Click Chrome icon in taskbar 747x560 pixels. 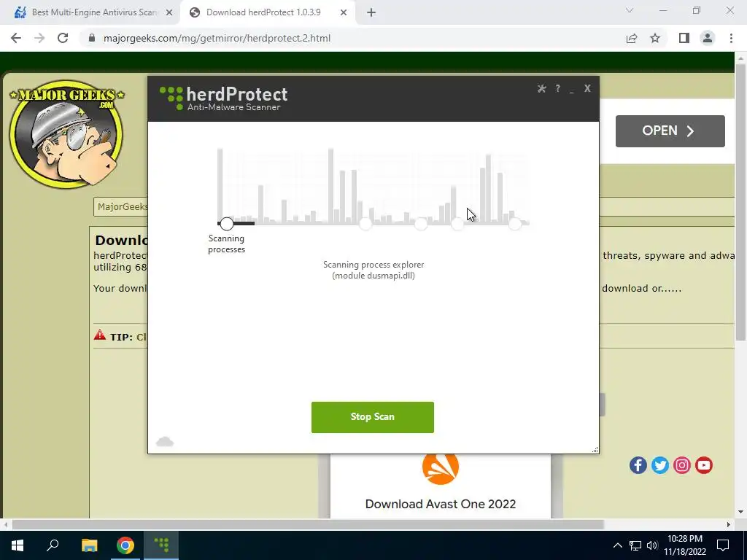(125, 545)
